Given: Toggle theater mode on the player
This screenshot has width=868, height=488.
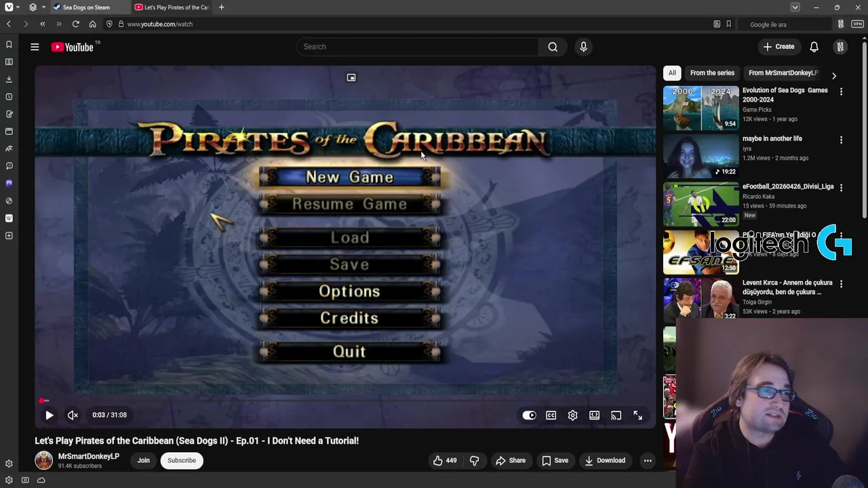Looking at the screenshot, I should pos(594,415).
